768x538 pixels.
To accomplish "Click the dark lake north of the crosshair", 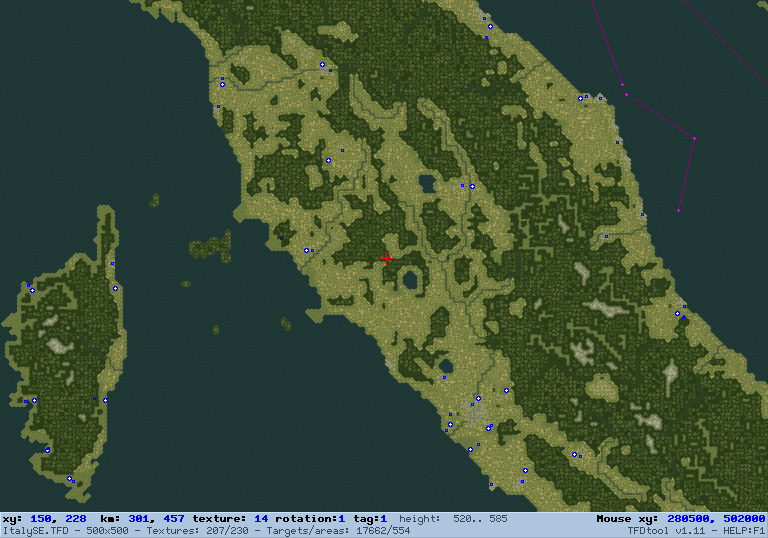I will (x=427, y=184).
